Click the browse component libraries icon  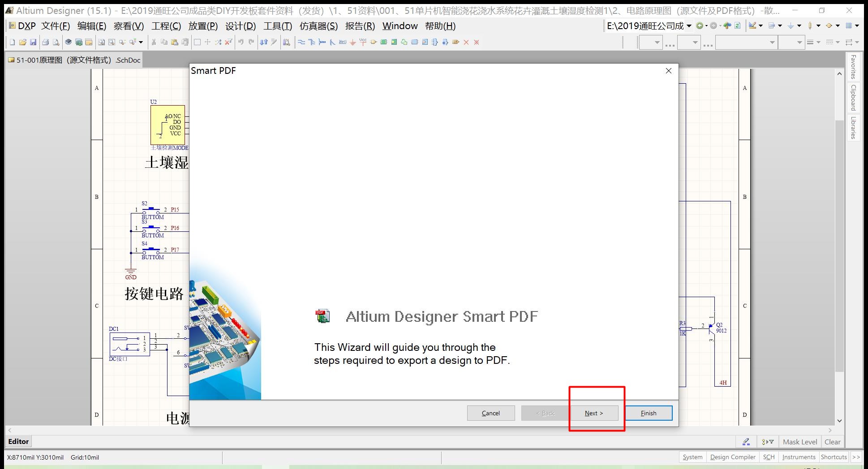pyautogui.click(x=287, y=42)
